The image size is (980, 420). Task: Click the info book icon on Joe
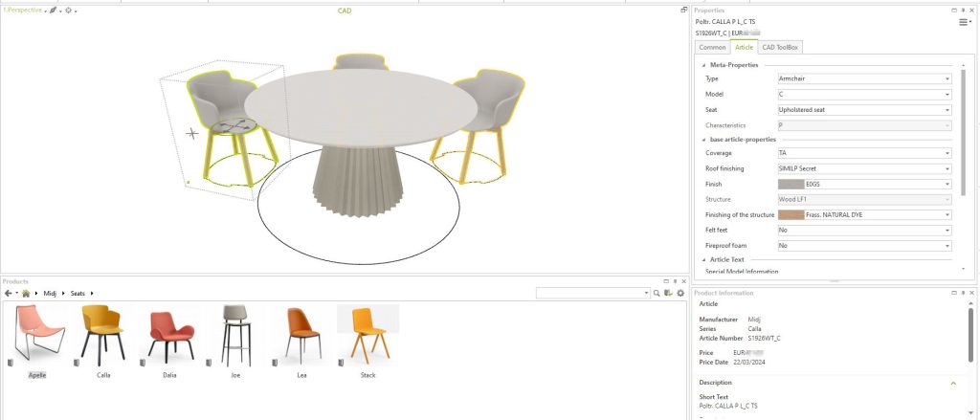click(x=208, y=363)
